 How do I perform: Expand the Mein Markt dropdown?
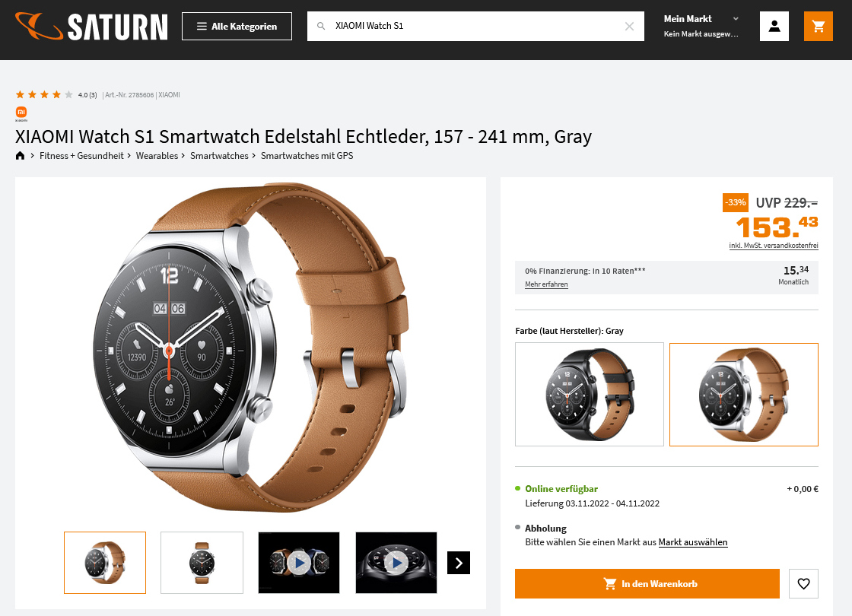701,26
